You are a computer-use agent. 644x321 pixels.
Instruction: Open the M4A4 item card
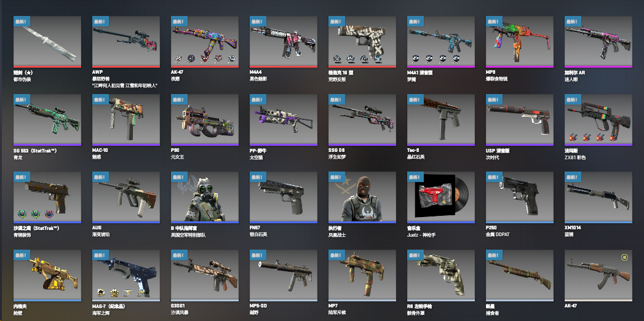click(284, 41)
